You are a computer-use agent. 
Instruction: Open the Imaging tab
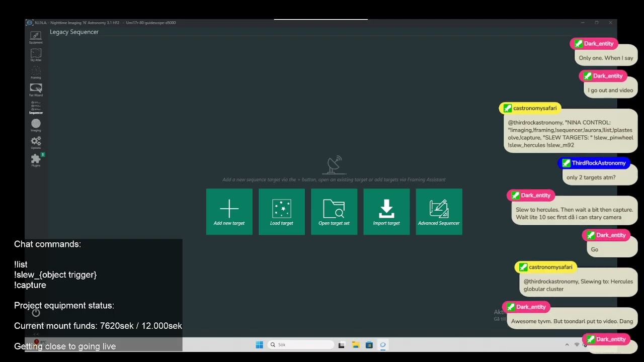[x=36, y=125]
